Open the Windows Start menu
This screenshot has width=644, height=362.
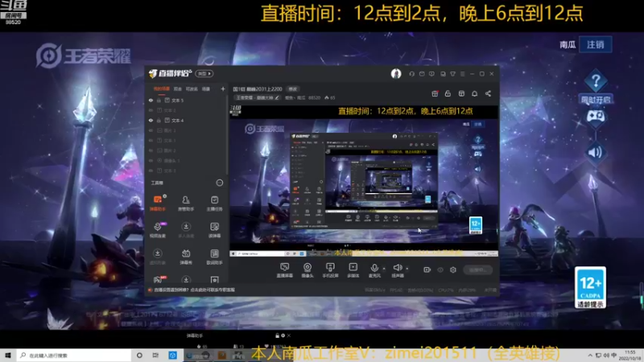tap(8, 356)
